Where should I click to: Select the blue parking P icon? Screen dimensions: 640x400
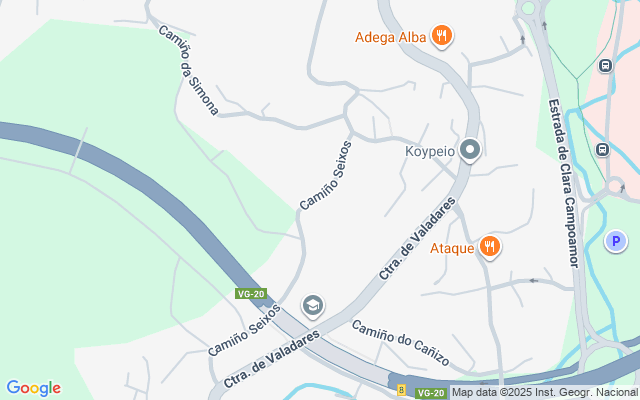click(616, 241)
